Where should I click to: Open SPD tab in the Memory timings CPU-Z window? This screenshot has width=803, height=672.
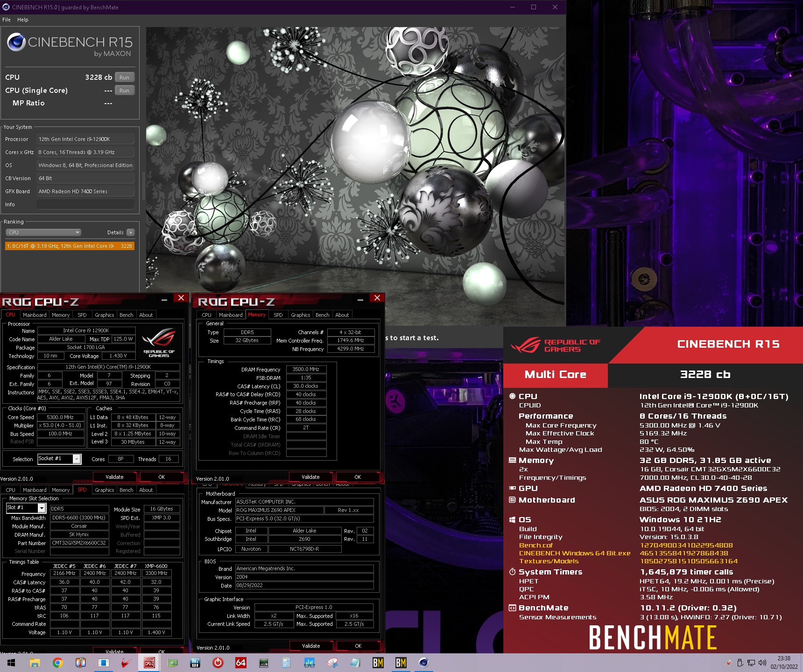click(278, 315)
